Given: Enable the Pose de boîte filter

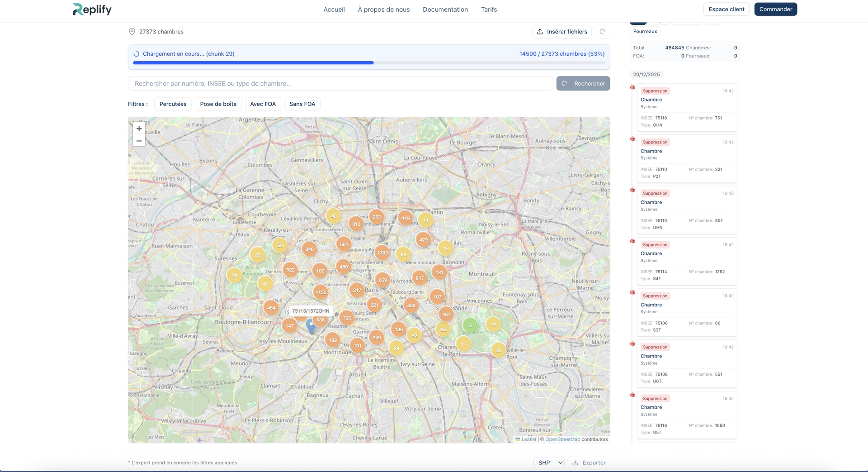Looking at the screenshot, I should coord(218,104).
